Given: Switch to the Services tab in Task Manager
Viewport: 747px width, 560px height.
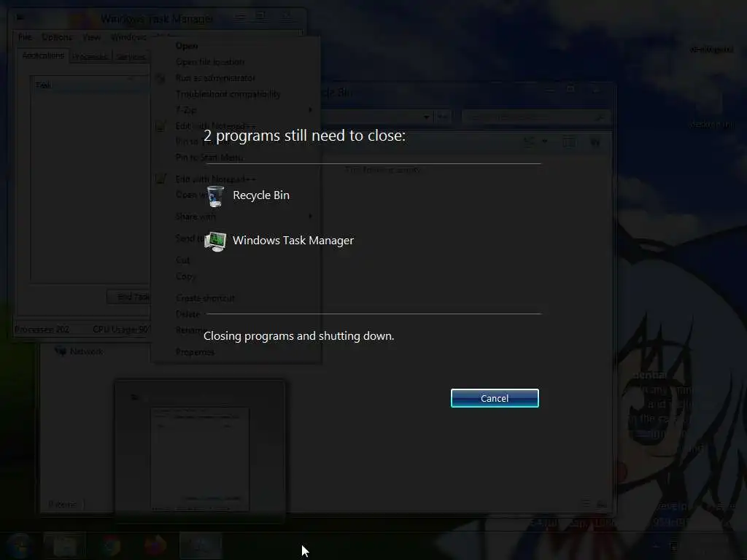Looking at the screenshot, I should (131, 57).
